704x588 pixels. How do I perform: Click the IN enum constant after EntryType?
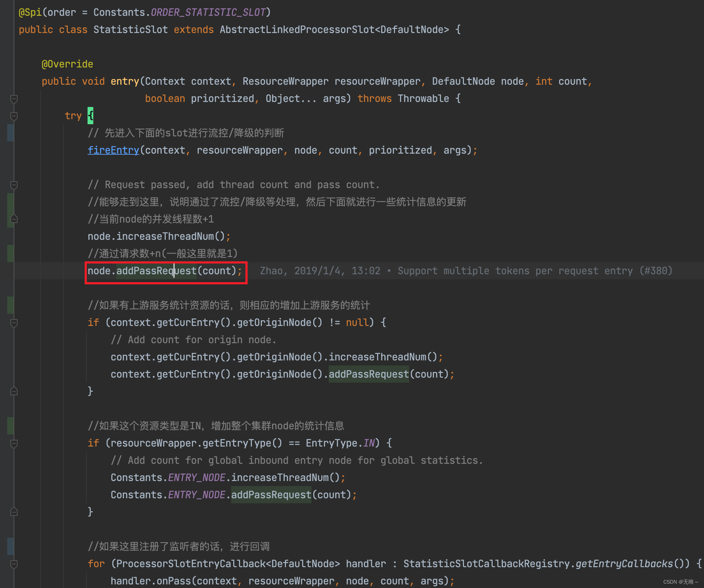tap(369, 443)
